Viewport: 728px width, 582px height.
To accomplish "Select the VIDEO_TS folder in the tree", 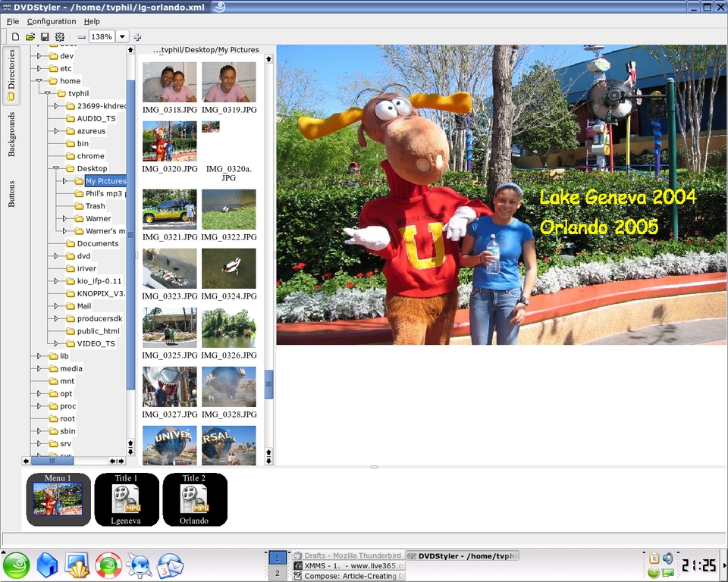I will click(x=96, y=343).
